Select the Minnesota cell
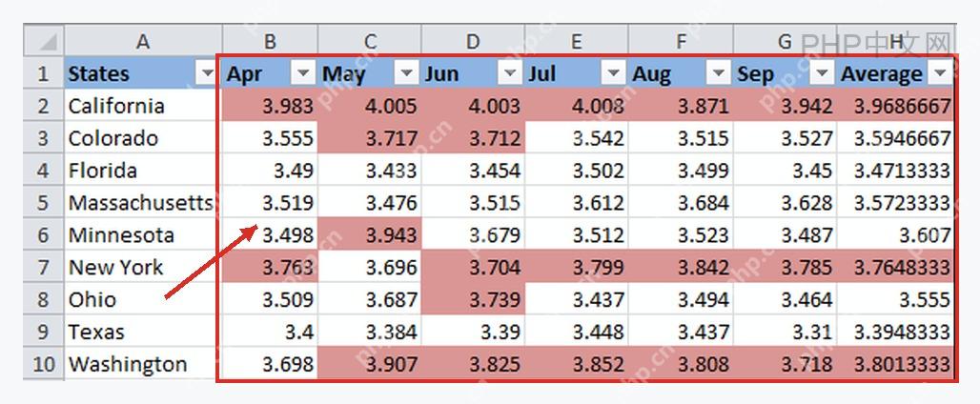The image size is (980, 404). click(143, 234)
